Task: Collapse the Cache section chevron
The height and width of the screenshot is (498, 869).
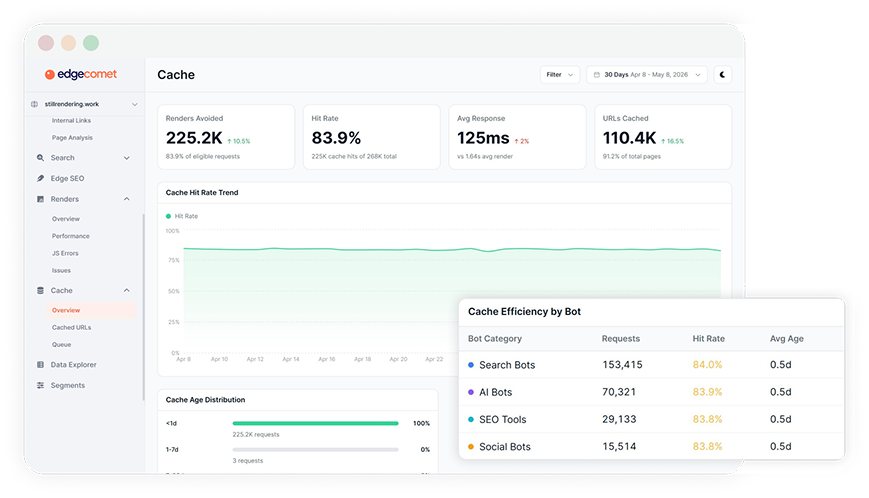Action: (x=126, y=290)
